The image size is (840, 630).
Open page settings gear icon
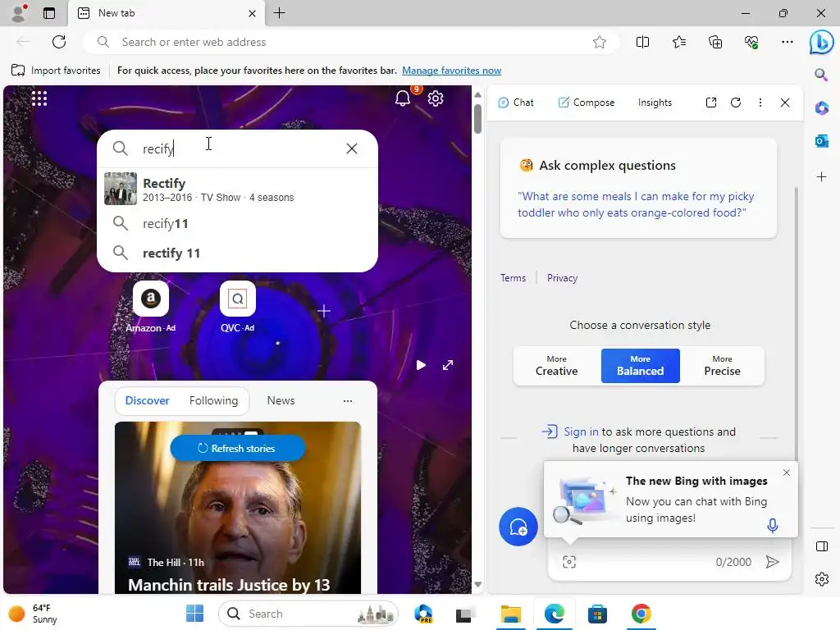[436, 98]
